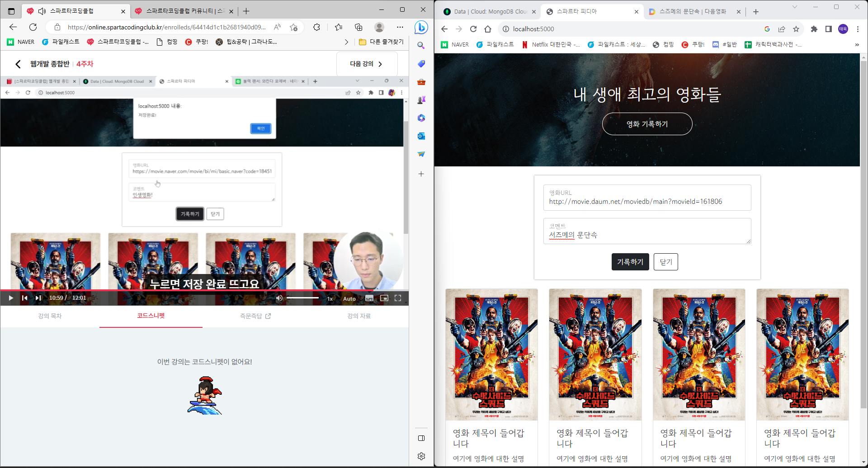This screenshot has height=468, width=868.
Task: Toggle video subtitles
Action: 369,298
